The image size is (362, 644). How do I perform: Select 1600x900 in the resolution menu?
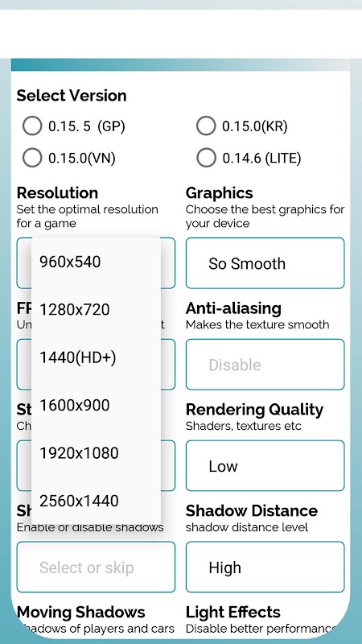(x=96, y=405)
